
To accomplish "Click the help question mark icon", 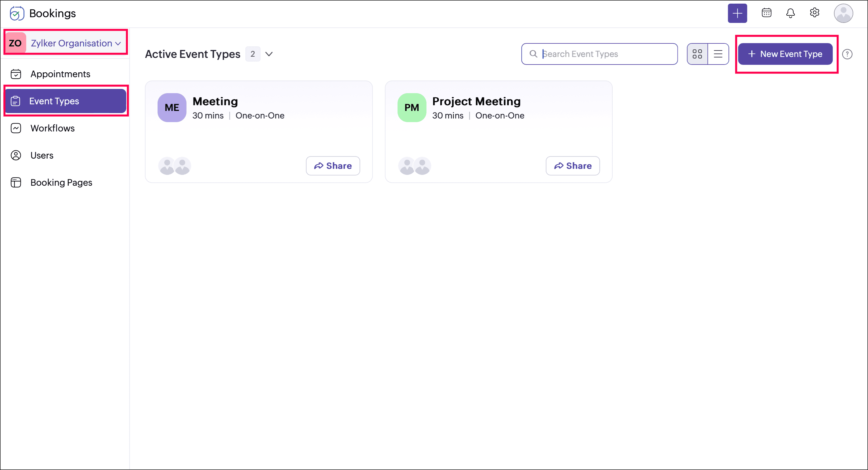I will (x=847, y=54).
